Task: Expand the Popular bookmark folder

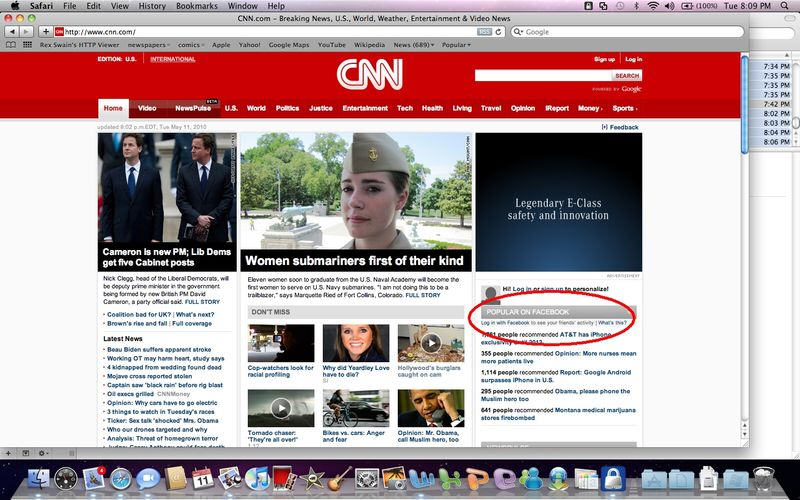Action: [x=456, y=45]
